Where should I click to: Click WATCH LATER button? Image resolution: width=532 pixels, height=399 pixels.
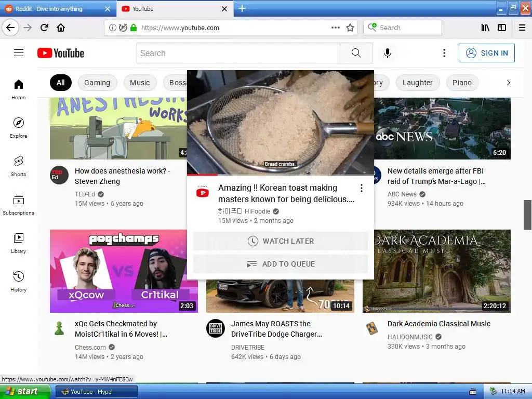pos(280,241)
